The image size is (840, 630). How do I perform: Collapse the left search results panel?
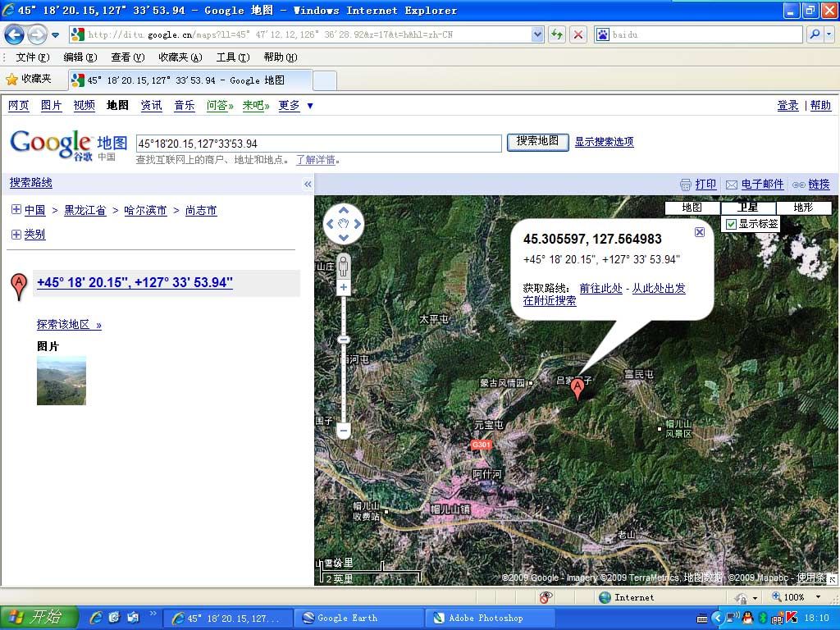point(308,184)
